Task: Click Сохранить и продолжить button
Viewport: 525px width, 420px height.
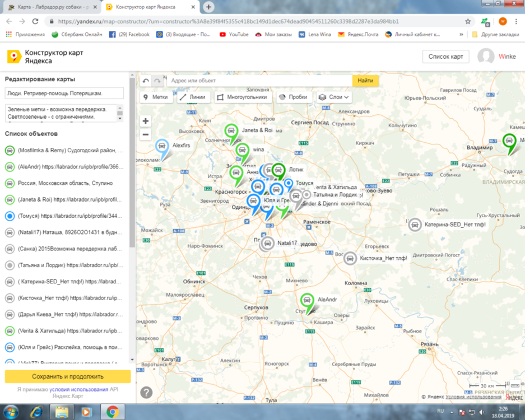Action: tap(68, 377)
